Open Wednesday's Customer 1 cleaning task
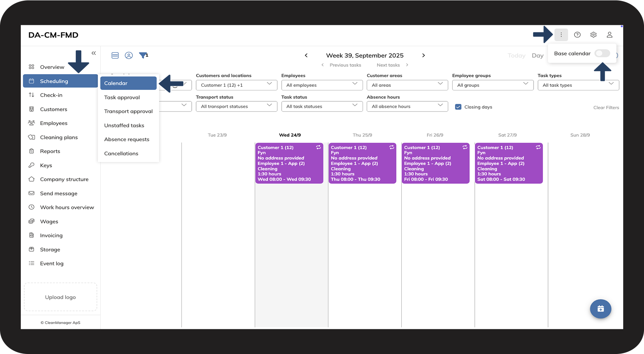Image resolution: width=644 pixels, height=354 pixels. click(289, 163)
